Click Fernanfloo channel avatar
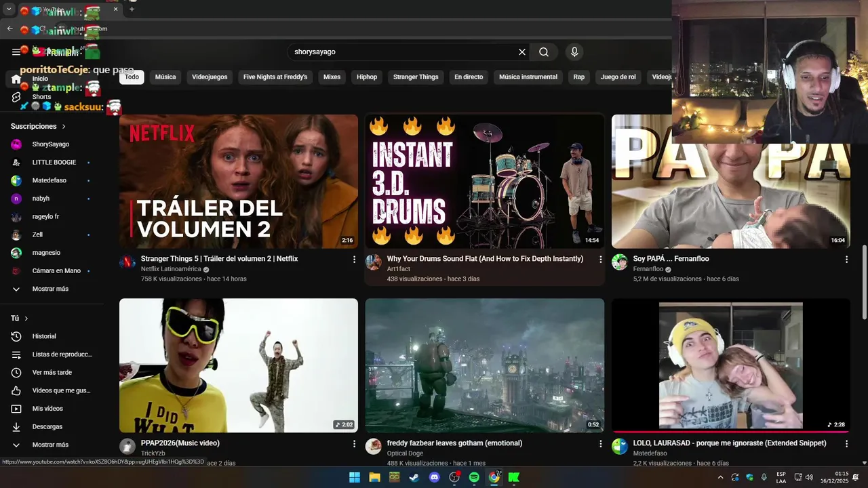 click(620, 262)
